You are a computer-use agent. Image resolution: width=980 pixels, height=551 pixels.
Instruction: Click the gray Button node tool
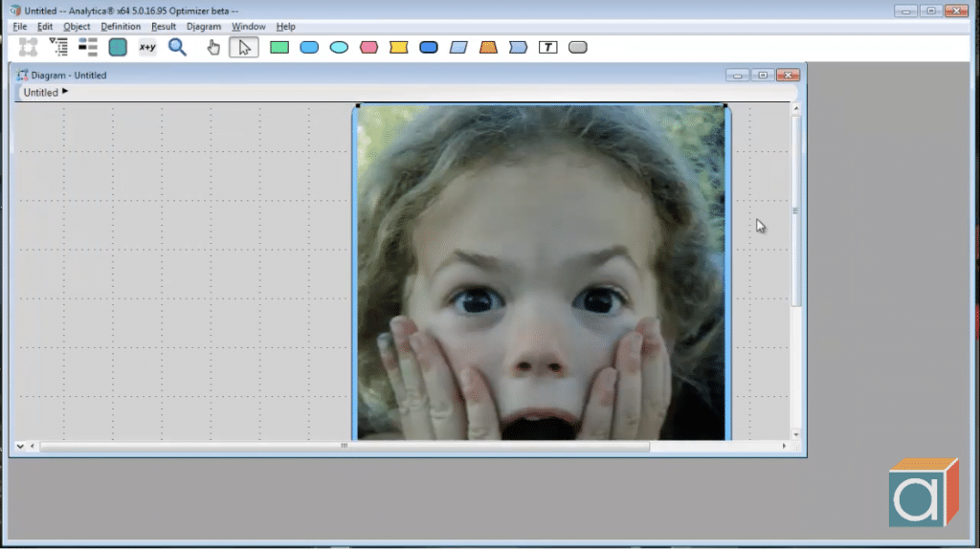tap(577, 47)
